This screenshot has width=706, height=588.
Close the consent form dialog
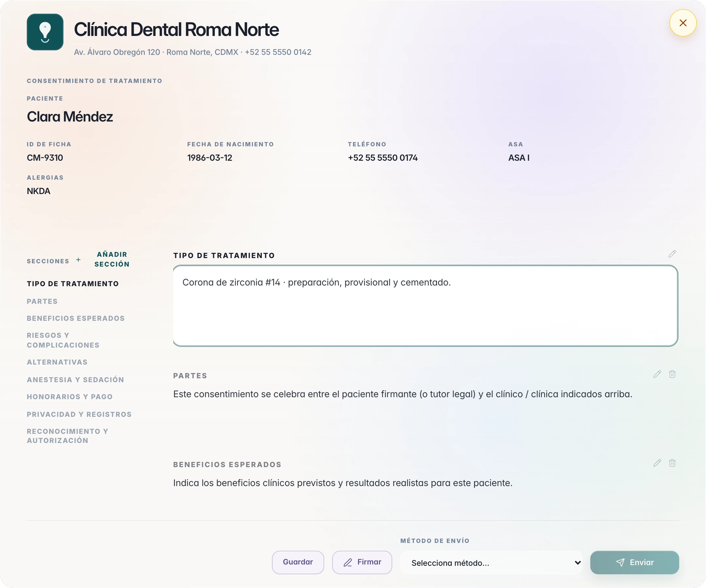[x=683, y=23]
